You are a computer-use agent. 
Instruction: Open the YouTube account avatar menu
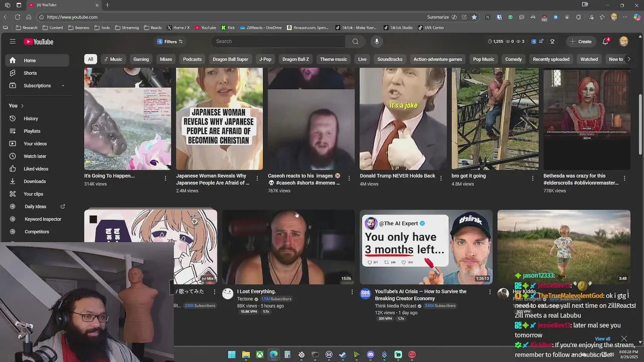pos(624,42)
